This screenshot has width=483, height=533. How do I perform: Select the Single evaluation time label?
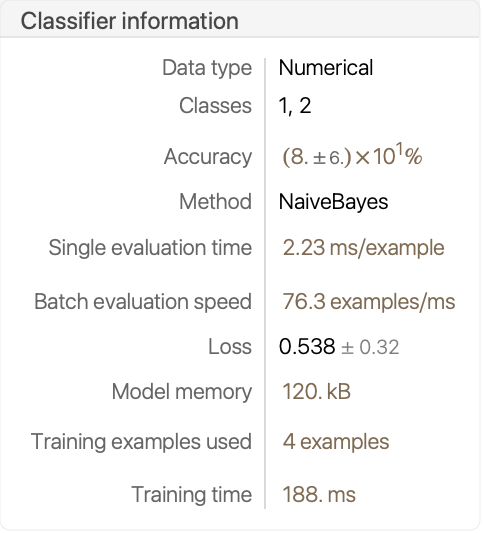pos(150,247)
